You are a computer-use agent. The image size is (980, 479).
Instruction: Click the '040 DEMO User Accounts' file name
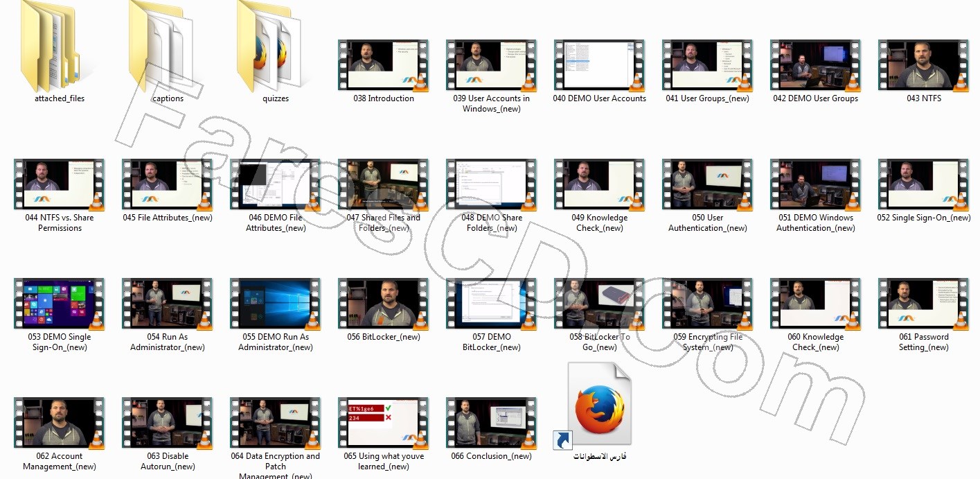click(600, 98)
